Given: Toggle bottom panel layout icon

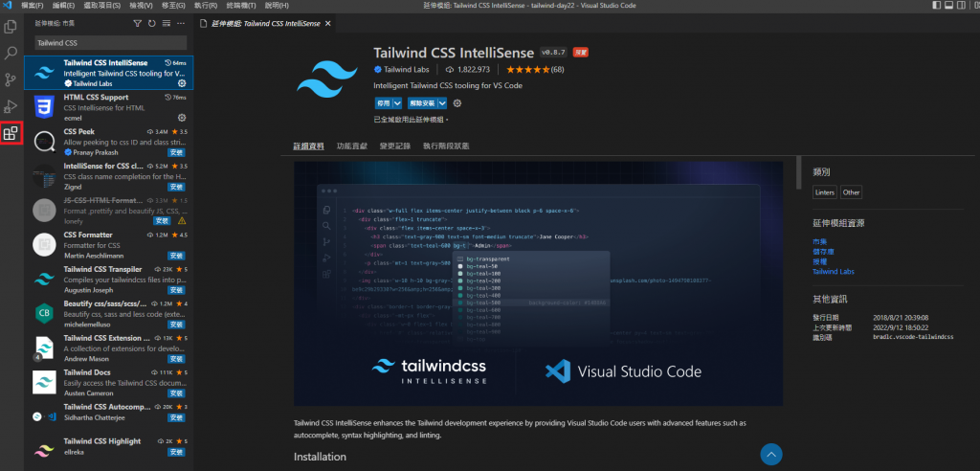Looking at the screenshot, I should pos(948,5).
